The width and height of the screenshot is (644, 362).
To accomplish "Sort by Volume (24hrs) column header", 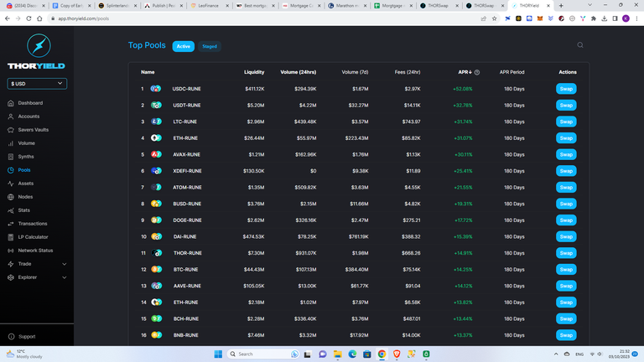I will (x=299, y=72).
